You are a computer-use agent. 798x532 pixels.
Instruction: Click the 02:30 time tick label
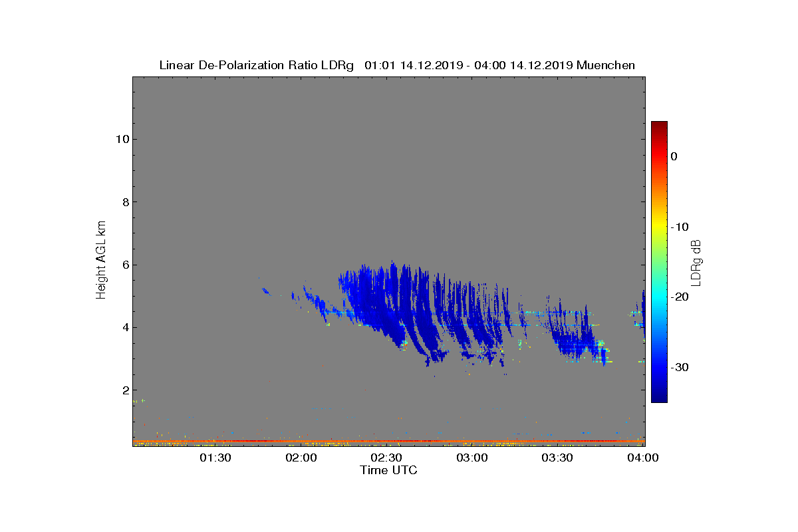388,458
